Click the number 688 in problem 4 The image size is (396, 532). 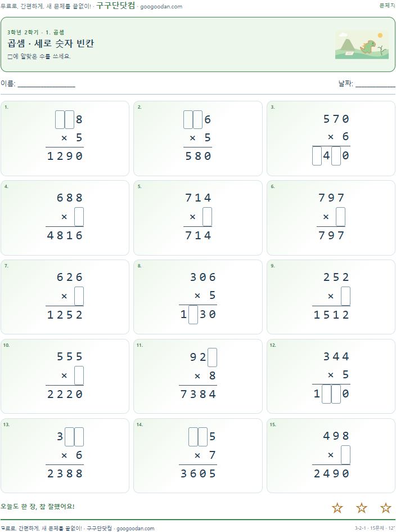(70, 198)
